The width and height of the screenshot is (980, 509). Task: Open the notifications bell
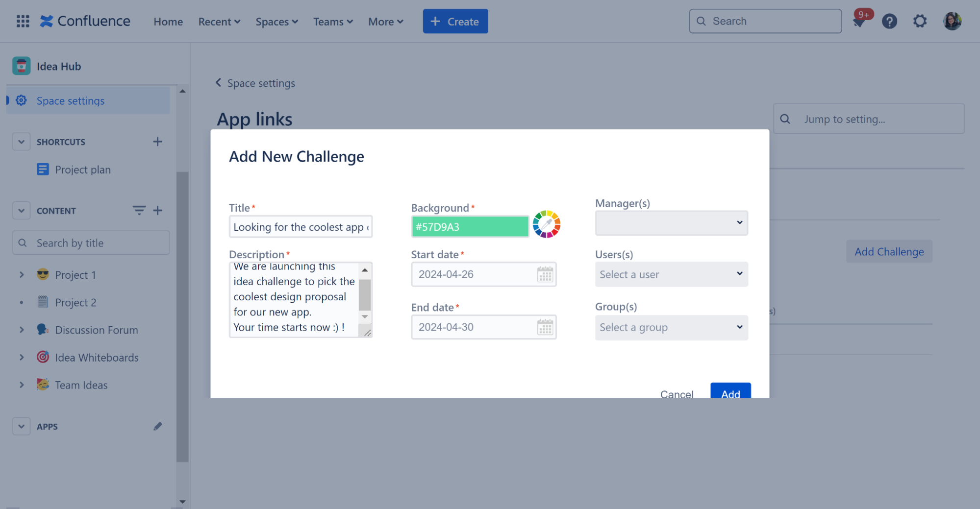coord(859,21)
